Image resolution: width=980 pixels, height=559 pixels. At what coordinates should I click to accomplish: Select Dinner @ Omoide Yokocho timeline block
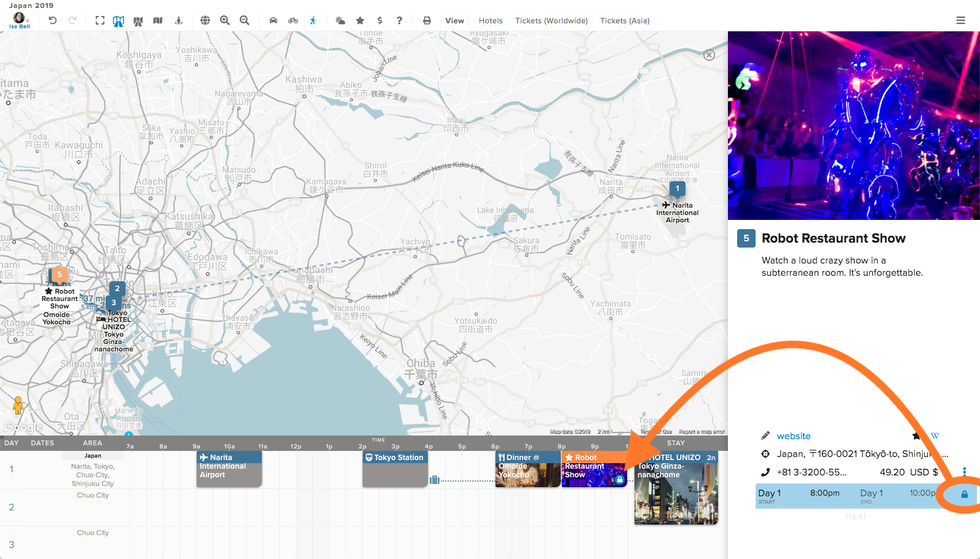click(x=528, y=469)
